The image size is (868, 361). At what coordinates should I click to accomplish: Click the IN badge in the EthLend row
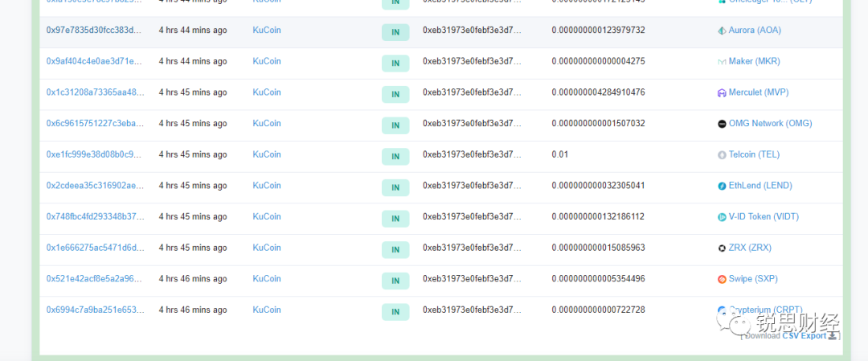click(x=395, y=187)
